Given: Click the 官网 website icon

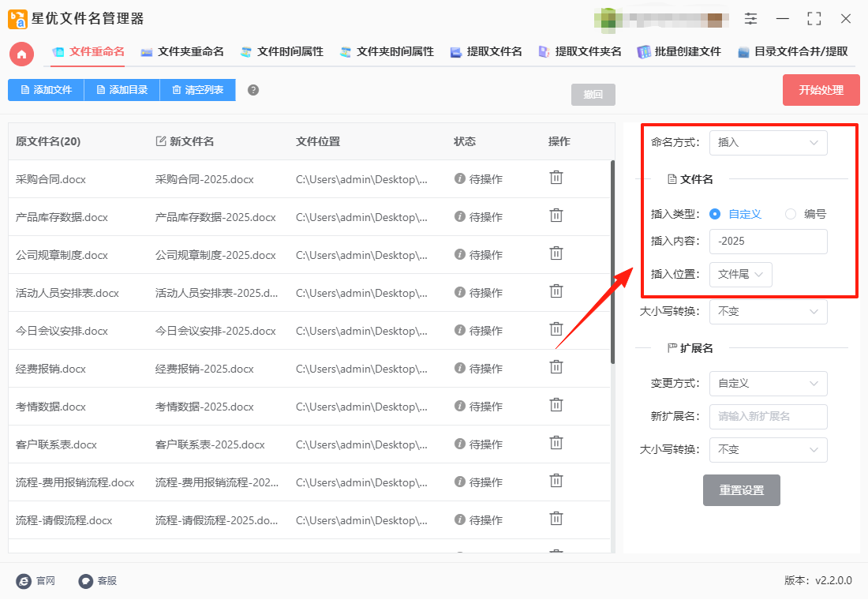Looking at the screenshot, I should coord(24,580).
